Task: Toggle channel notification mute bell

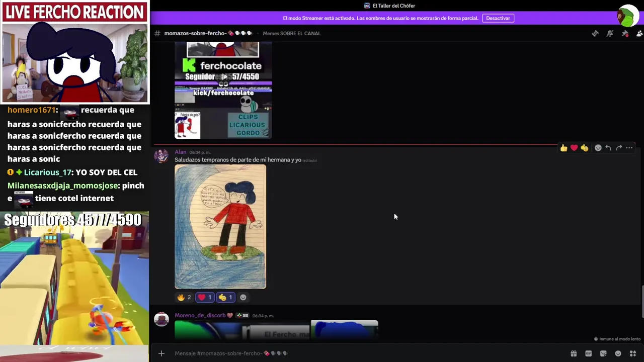Action: [x=610, y=33]
